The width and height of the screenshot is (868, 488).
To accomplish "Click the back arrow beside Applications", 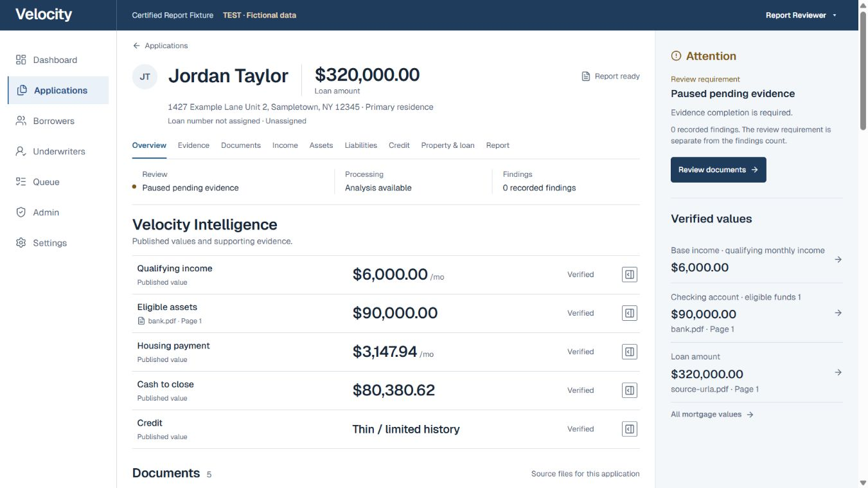I will click(x=136, y=46).
